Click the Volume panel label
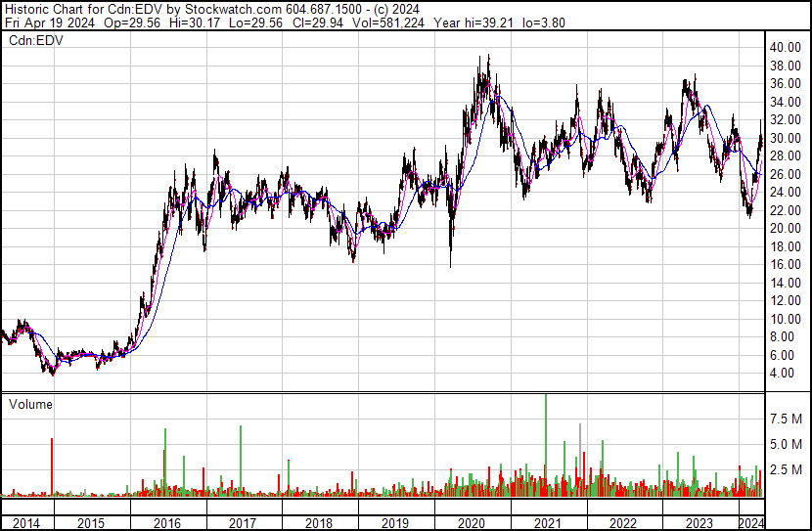 (x=30, y=404)
